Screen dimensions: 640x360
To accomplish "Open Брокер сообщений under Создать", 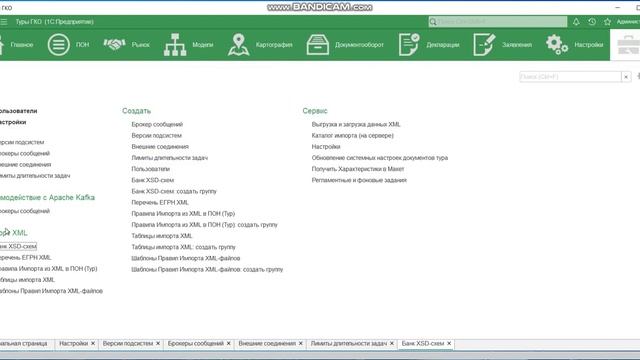I will tap(157, 124).
